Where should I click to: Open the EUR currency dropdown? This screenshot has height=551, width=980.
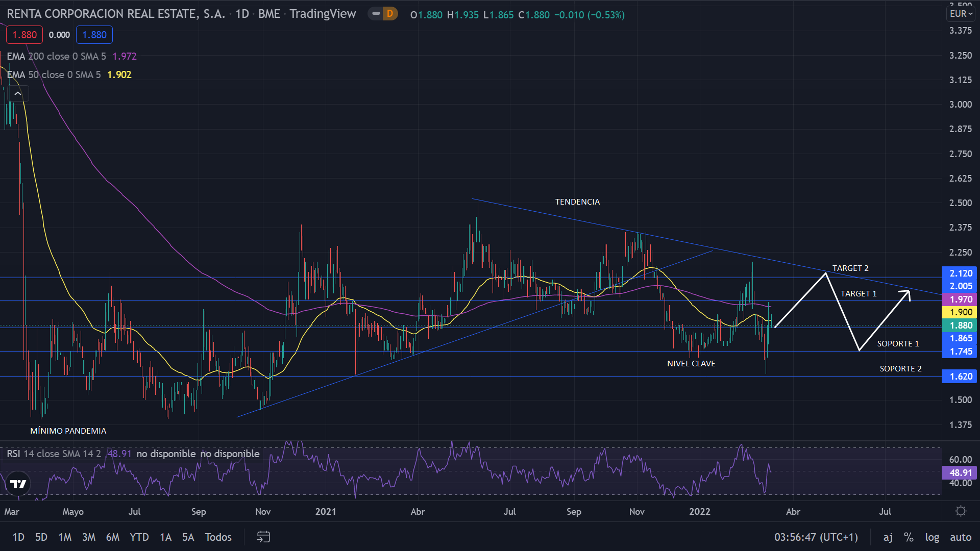coord(961,14)
